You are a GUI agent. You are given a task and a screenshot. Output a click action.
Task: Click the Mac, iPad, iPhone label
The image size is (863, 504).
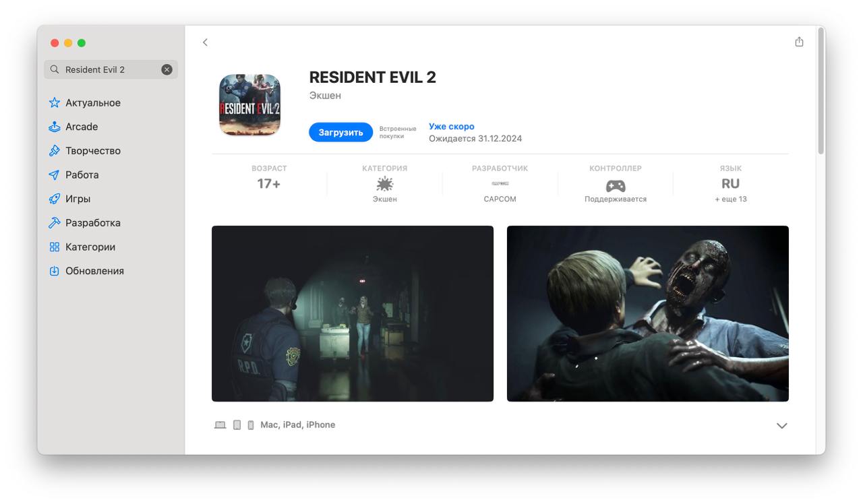point(298,425)
